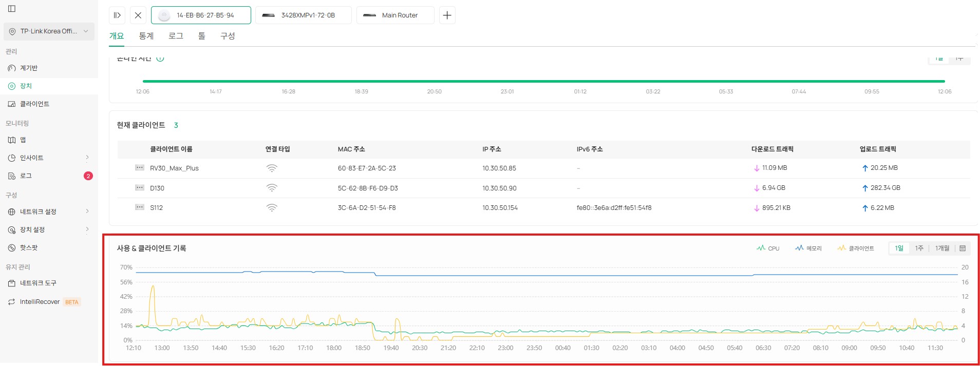Image resolution: width=980 pixels, height=366 pixels.
Task: Click the green connection time bar
Action: click(x=543, y=81)
